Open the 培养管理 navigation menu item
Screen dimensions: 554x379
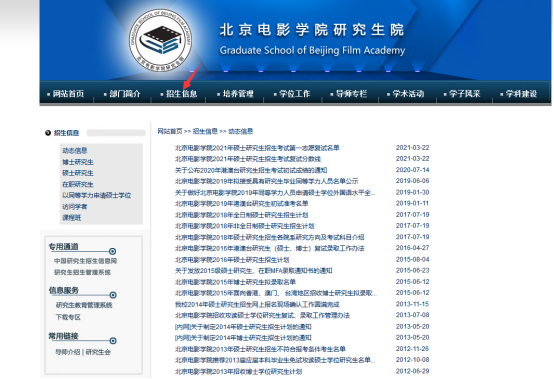pos(238,94)
